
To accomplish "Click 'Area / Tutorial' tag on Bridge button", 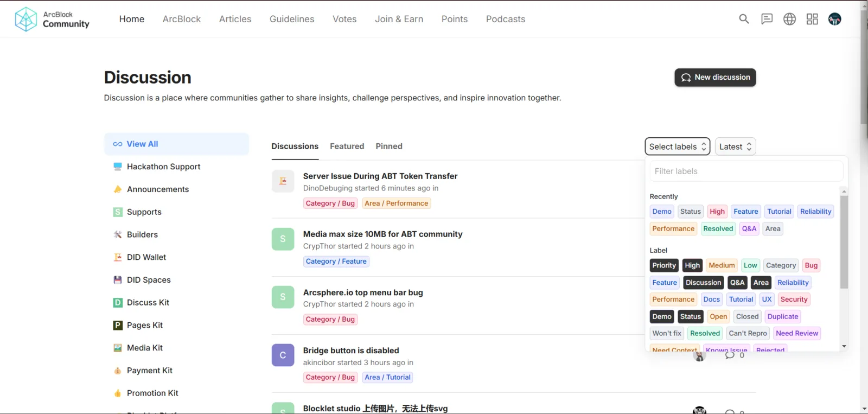I will (x=388, y=378).
